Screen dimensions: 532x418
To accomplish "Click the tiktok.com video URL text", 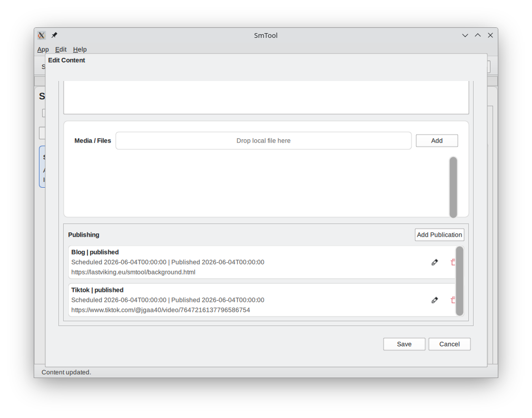I will pyautogui.click(x=160, y=310).
